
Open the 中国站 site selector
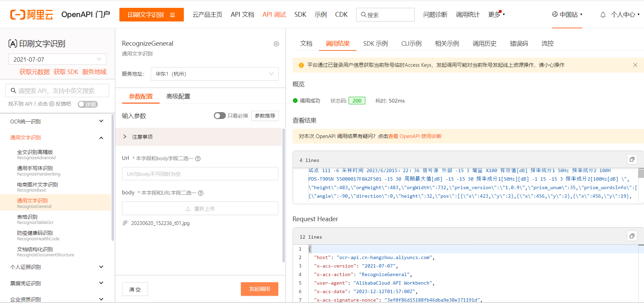[567, 14]
